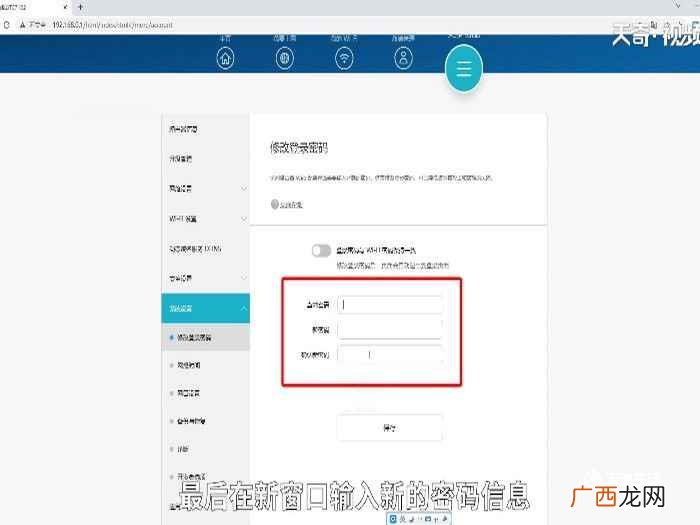Select the Wi-Fi settings sidebar item
700x525 pixels.
(205, 219)
